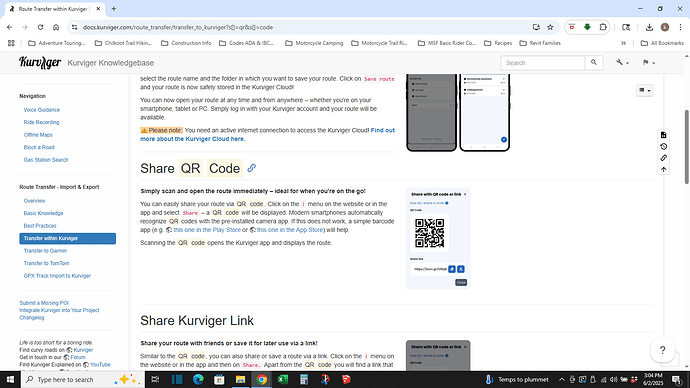Open the All Bookmarks folder

(x=662, y=43)
